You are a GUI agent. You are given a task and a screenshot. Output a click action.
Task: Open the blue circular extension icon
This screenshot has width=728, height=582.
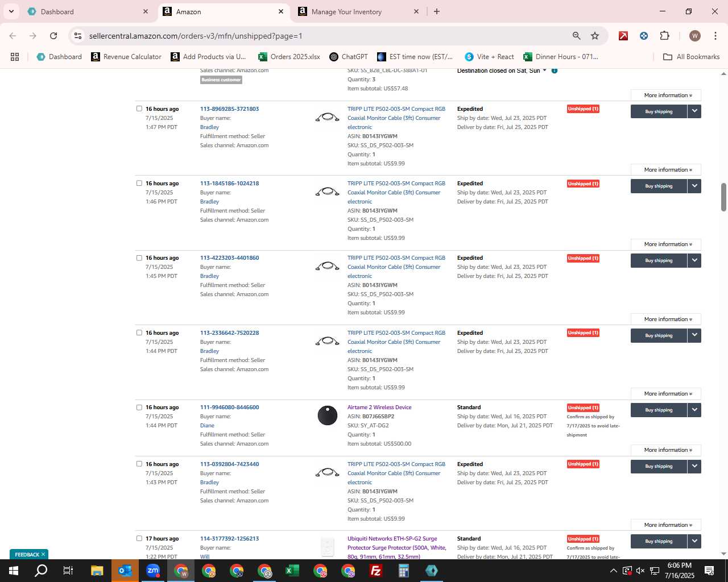click(x=644, y=36)
